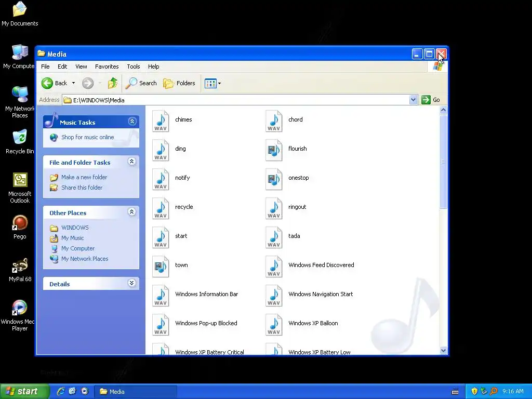Go to WINDOWS folder in Other Places
The height and width of the screenshot is (399, 532).
(75, 228)
